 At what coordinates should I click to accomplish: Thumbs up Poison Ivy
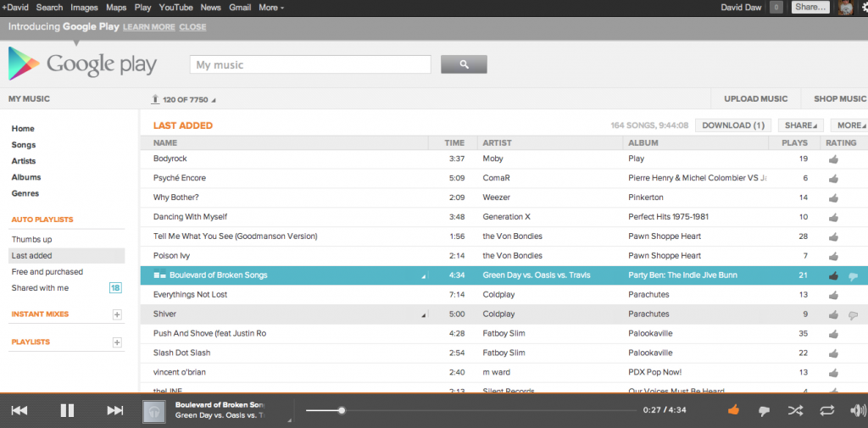(x=833, y=256)
